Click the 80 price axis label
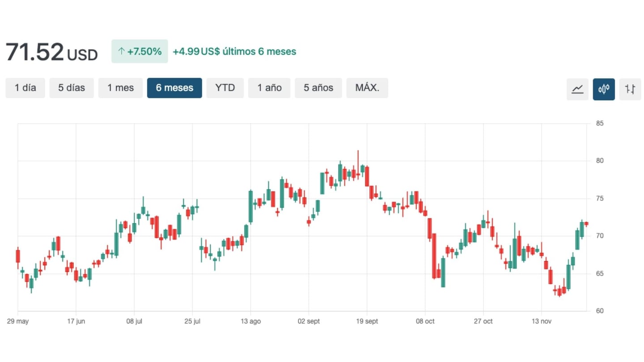The height and width of the screenshot is (362, 644). click(600, 161)
